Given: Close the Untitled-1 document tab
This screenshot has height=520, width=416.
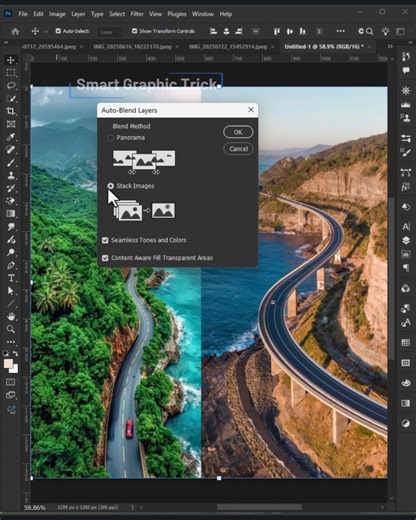Looking at the screenshot, I should [369, 47].
